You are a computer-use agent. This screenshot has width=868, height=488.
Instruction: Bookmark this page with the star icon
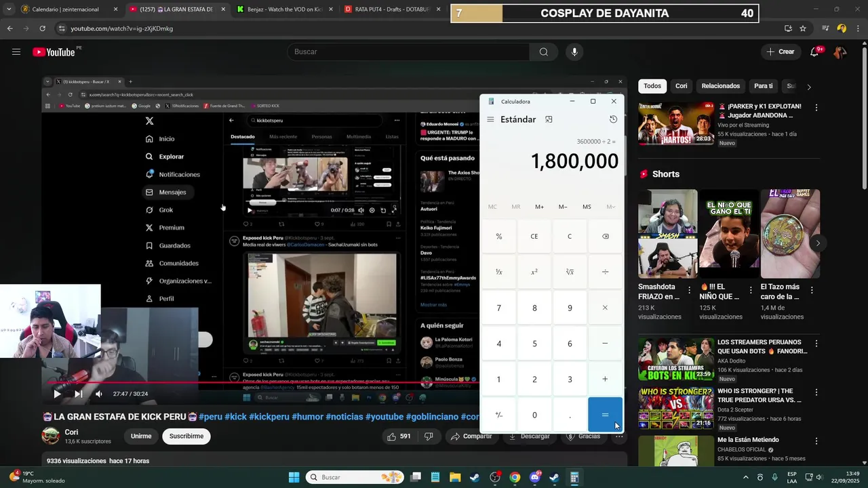click(803, 28)
